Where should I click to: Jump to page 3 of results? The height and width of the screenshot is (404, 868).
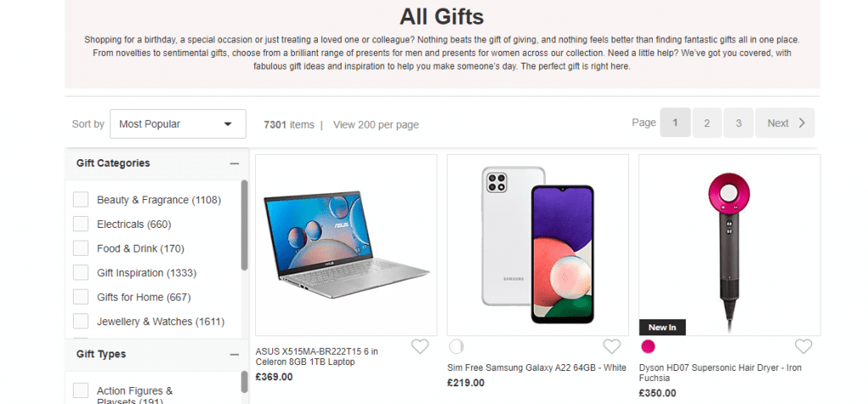point(738,123)
